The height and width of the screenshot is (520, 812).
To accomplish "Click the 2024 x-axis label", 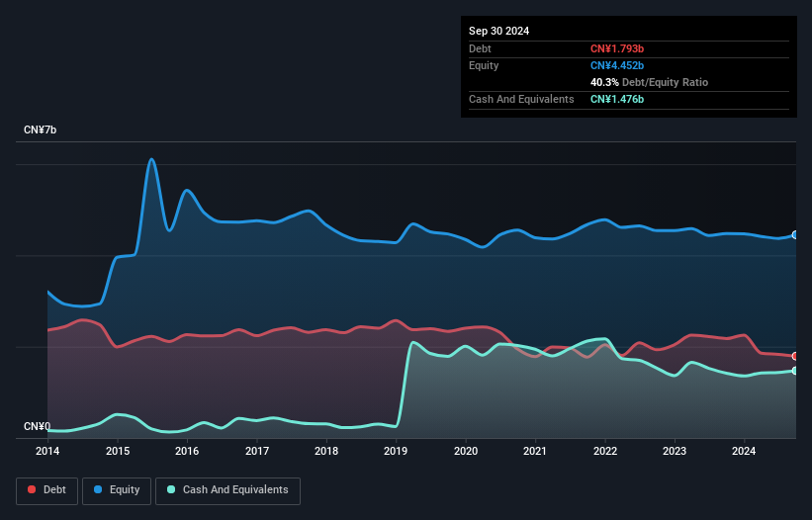I will (744, 451).
